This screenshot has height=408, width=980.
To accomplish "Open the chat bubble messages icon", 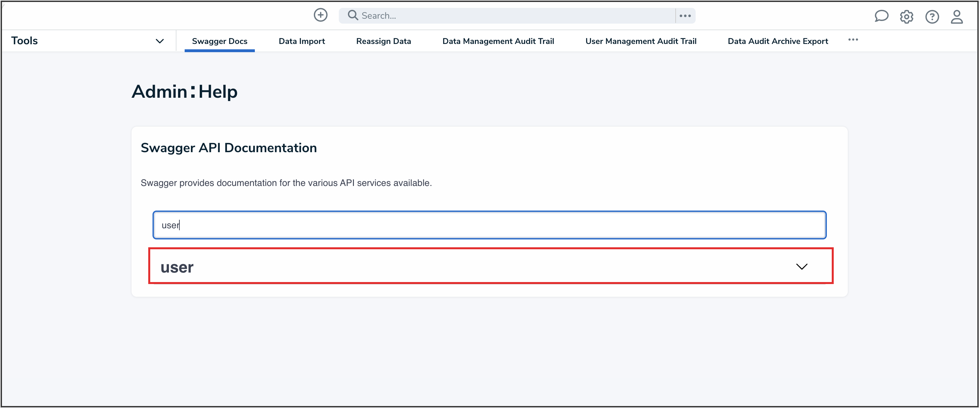I will [881, 16].
